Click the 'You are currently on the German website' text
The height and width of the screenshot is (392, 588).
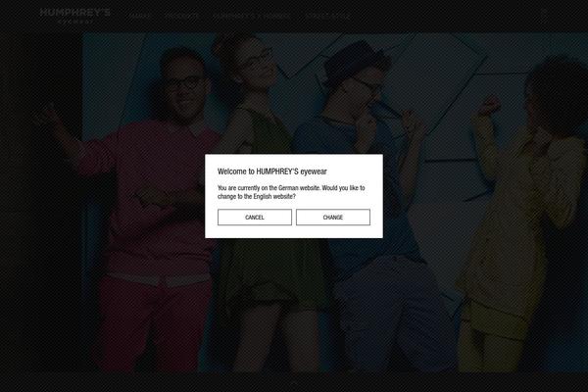269,188
